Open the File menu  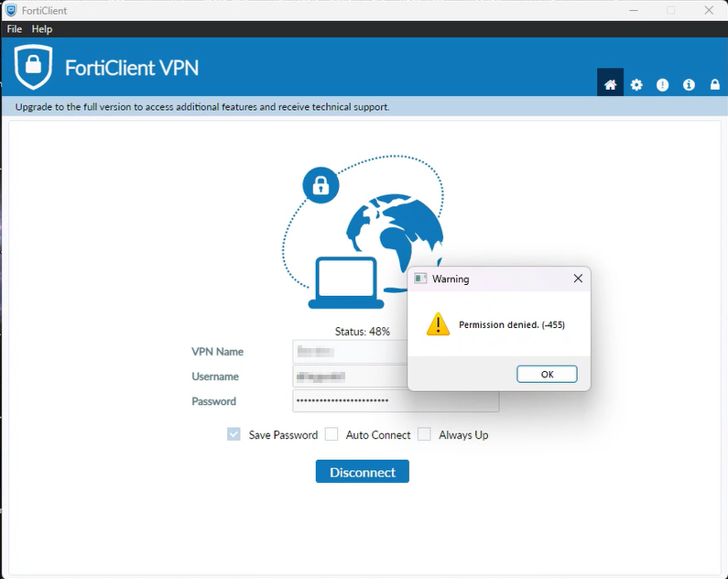pyautogui.click(x=15, y=28)
